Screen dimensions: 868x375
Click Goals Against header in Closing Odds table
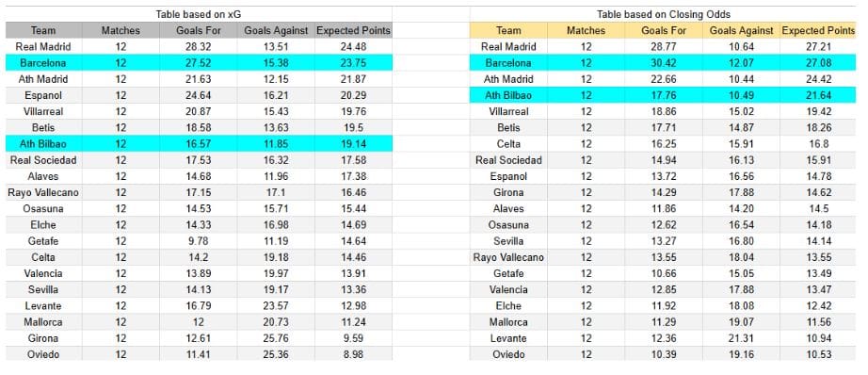coord(741,30)
